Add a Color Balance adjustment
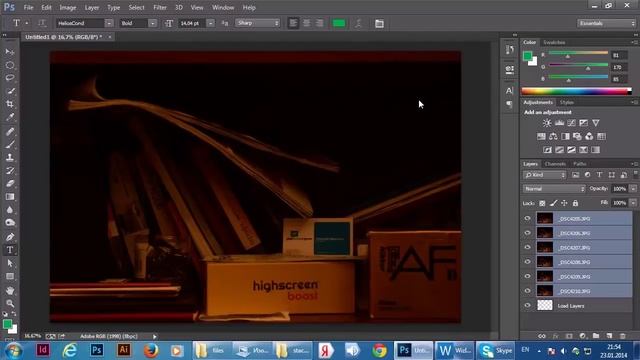This screenshot has width=640, height=360. [x=553, y=136]
